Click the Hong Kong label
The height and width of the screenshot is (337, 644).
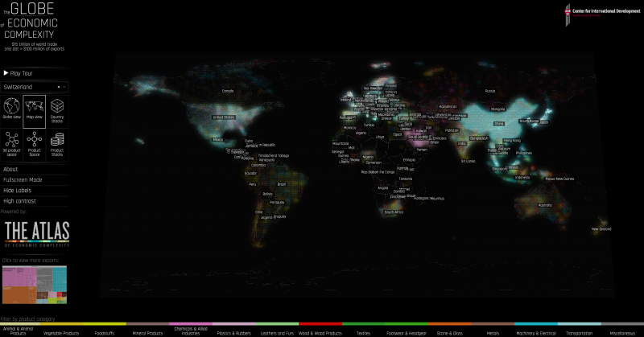(512, 141)
